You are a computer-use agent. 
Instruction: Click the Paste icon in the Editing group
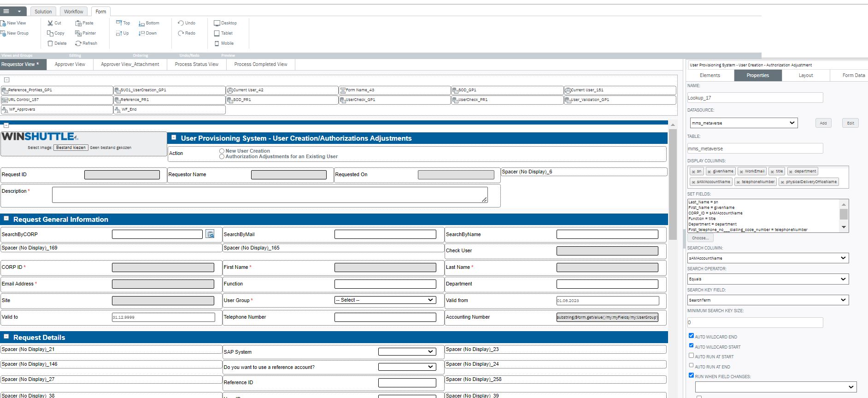click(x=78, y=23)
